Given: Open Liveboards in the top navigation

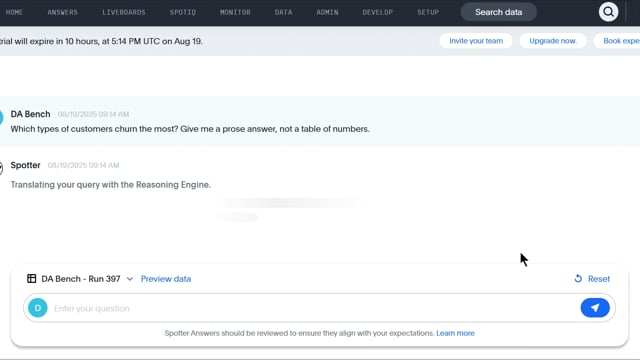Looking at the screenshot, I should click(x=124, y=12).
